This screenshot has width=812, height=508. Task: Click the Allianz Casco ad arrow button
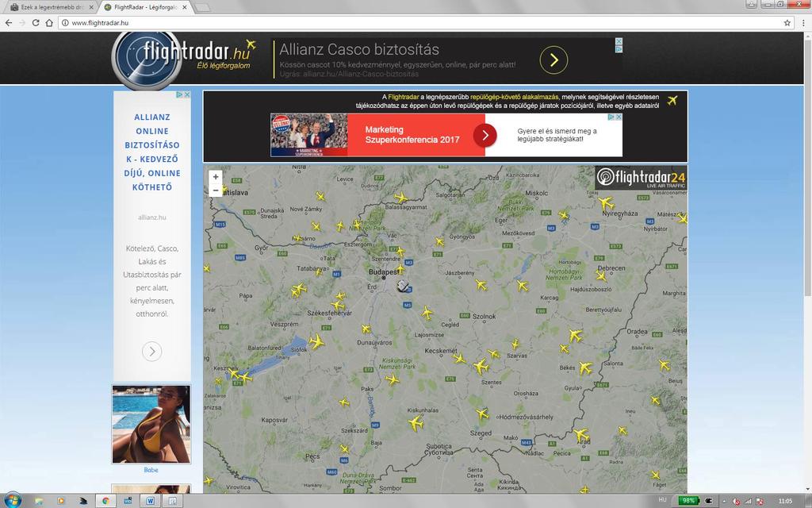click(x=553, y=60)
